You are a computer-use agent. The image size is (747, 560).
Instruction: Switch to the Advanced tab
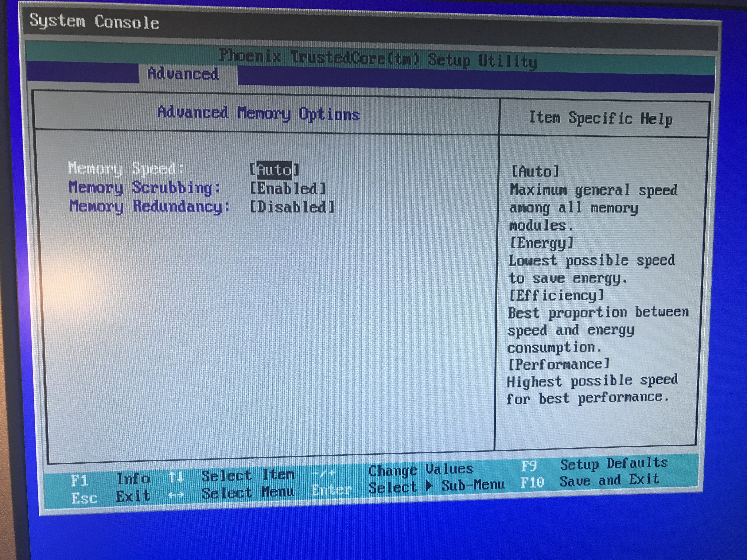[x=183, y=73]
